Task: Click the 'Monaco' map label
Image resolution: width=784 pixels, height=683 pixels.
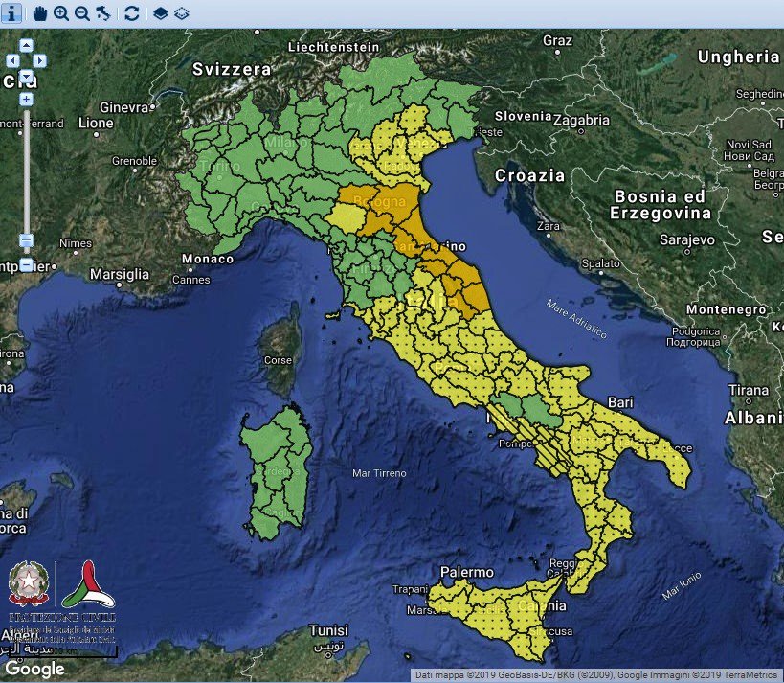Action: pyautogui.click(x=208, y=259)
